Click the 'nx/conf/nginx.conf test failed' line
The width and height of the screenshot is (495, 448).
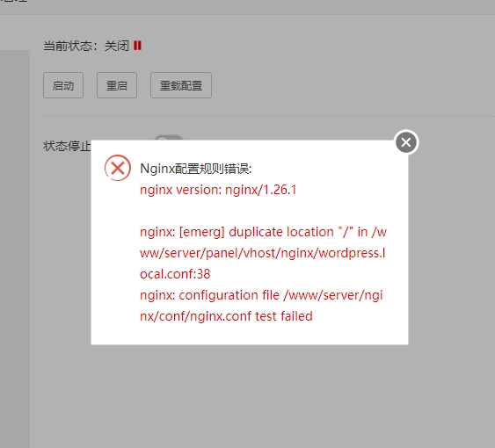click(226, 316)
